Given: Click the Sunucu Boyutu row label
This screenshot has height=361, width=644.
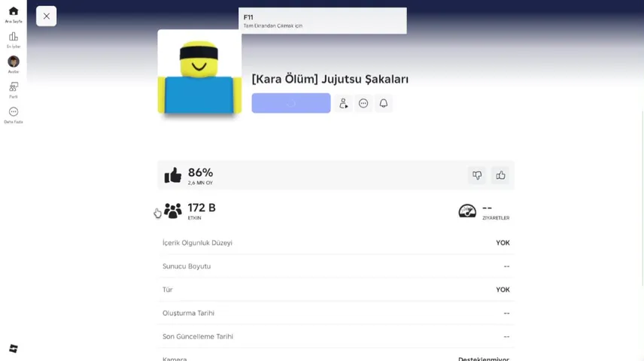Looking at the screenshot, I should point(187,266).
